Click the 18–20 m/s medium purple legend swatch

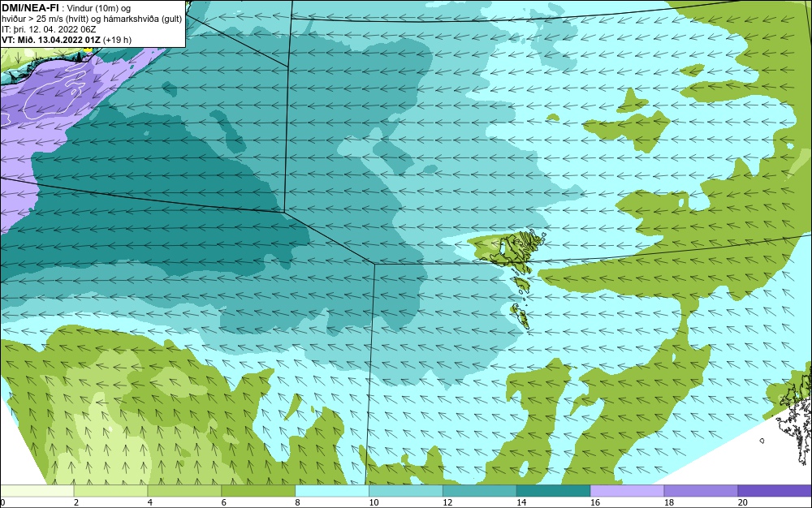click(x=702, y=491)
